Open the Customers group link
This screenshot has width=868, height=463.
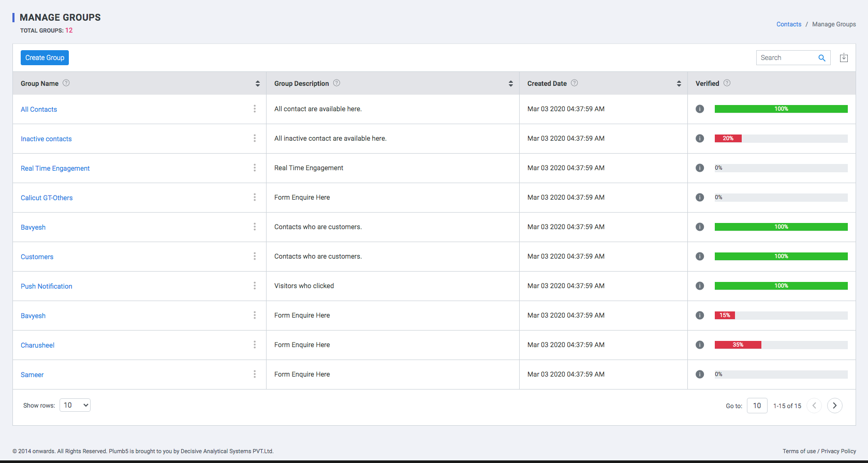[37, 257]
